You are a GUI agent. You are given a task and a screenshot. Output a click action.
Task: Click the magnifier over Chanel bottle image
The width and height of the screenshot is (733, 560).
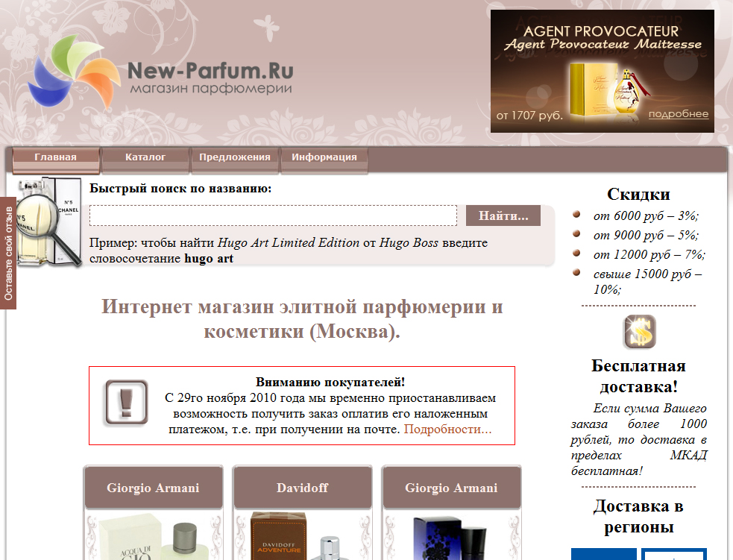coord(49,222)
